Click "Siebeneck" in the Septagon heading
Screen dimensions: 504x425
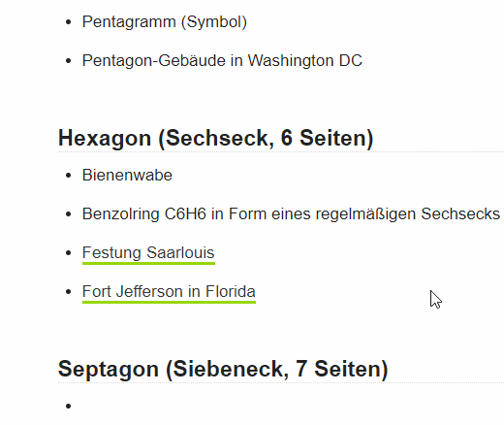click(227, 369)
